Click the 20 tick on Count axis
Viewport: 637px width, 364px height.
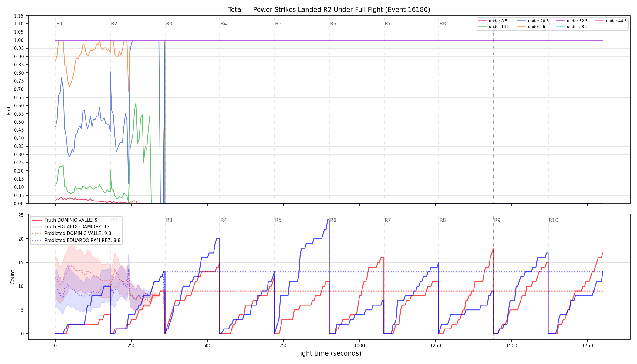pos(21,239)
